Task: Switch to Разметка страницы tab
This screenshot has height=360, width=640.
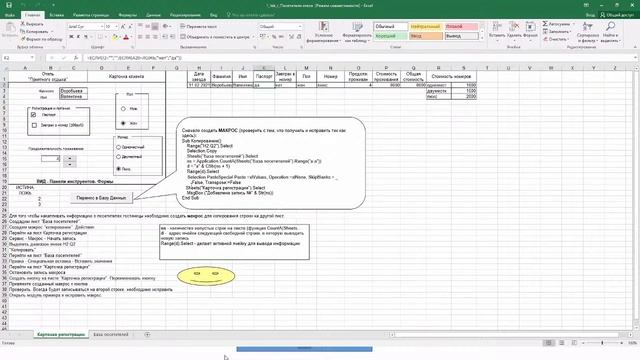Action: coord(91,15)
